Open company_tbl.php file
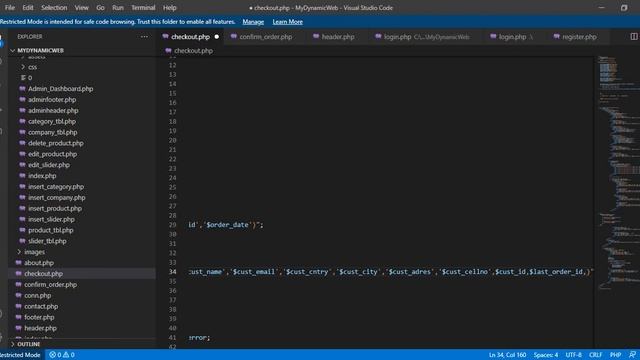Image resolution: width=640 pixels, height=360 pixels. click(x=53, y=132)
